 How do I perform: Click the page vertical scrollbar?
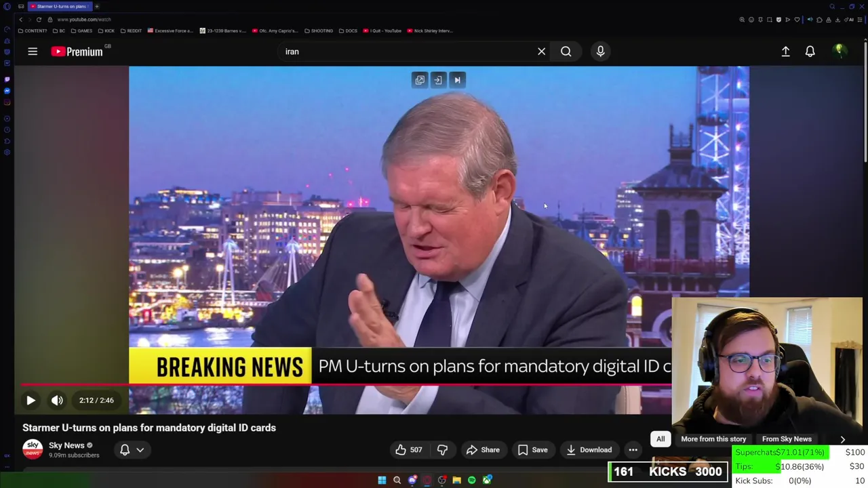[865, 102]
